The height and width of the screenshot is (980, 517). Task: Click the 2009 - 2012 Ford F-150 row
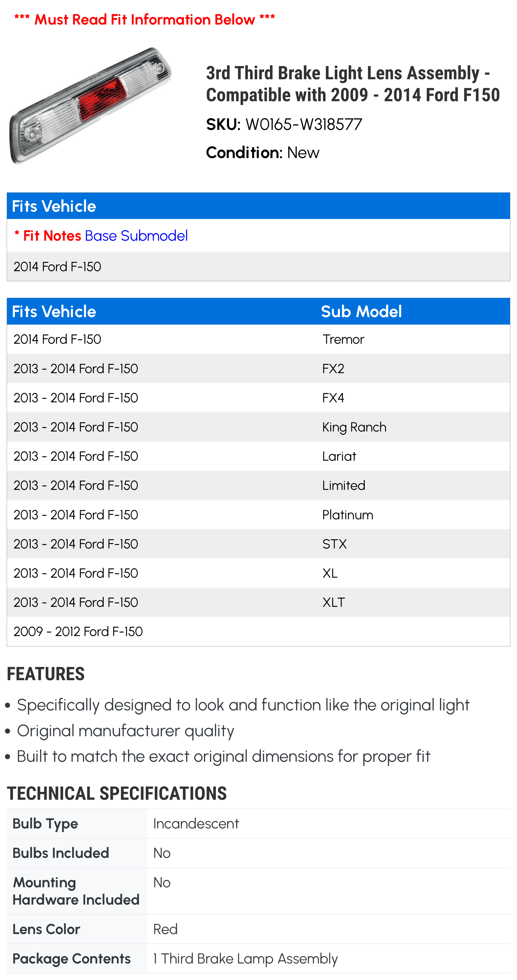coord(258,632)
